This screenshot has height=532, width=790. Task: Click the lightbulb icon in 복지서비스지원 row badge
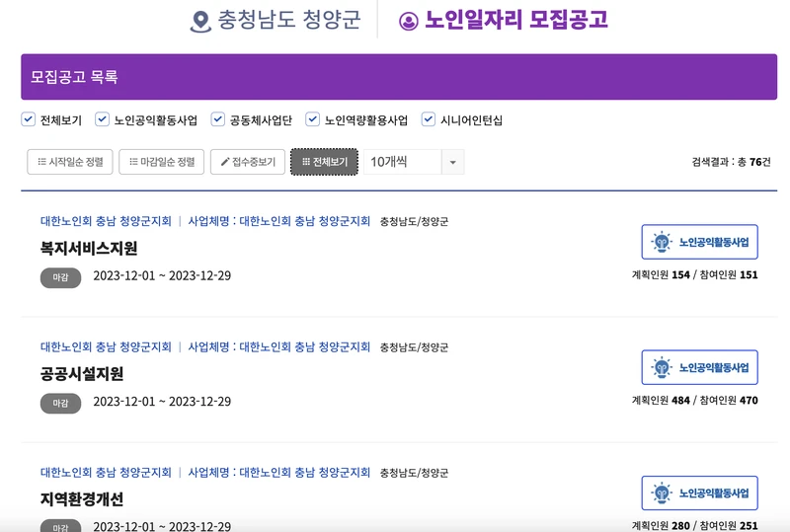coord(662,243)
